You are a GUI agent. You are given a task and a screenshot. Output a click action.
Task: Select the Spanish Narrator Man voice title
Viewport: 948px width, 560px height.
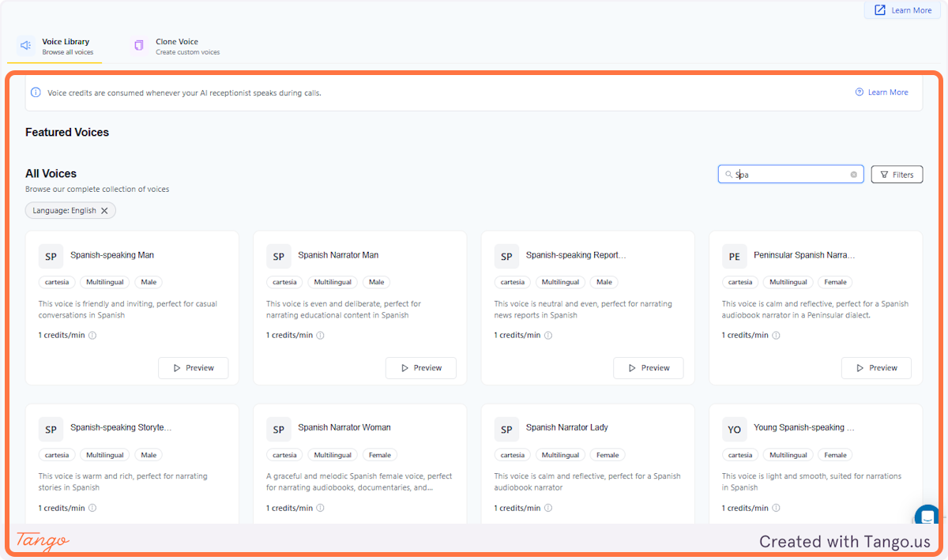(338, 255)
